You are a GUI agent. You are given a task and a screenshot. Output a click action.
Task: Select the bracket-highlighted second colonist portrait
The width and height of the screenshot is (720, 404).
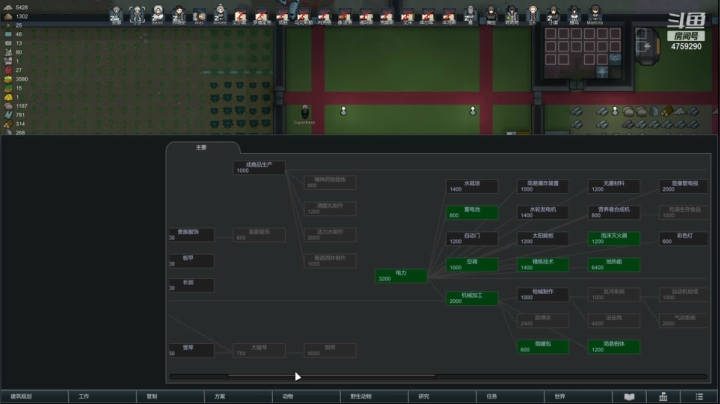click(137, 15)
